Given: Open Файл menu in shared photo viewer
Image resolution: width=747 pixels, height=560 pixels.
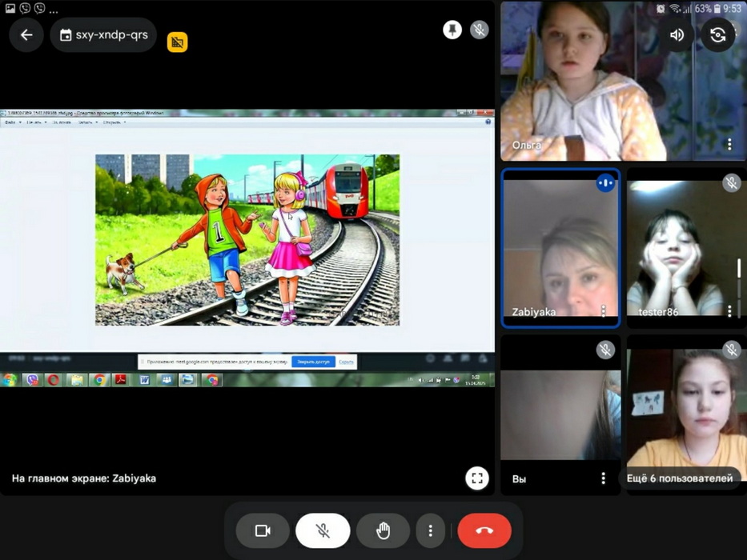Looking at the screenshot, I should [x=12, y=122].
